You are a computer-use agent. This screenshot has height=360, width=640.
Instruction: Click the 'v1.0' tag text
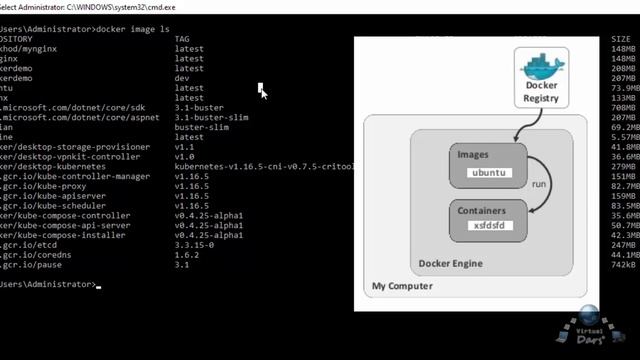pyautogui.click(x=184, y=157)
